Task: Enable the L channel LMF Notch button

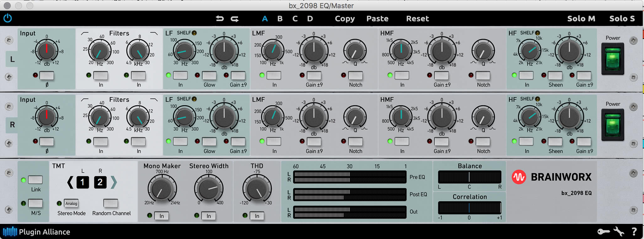Action: (x=356, y=75)
